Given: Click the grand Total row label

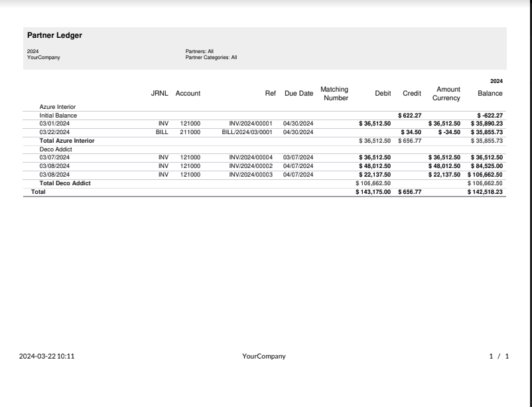Looking at the screenshot, I should tap(38, 192).
